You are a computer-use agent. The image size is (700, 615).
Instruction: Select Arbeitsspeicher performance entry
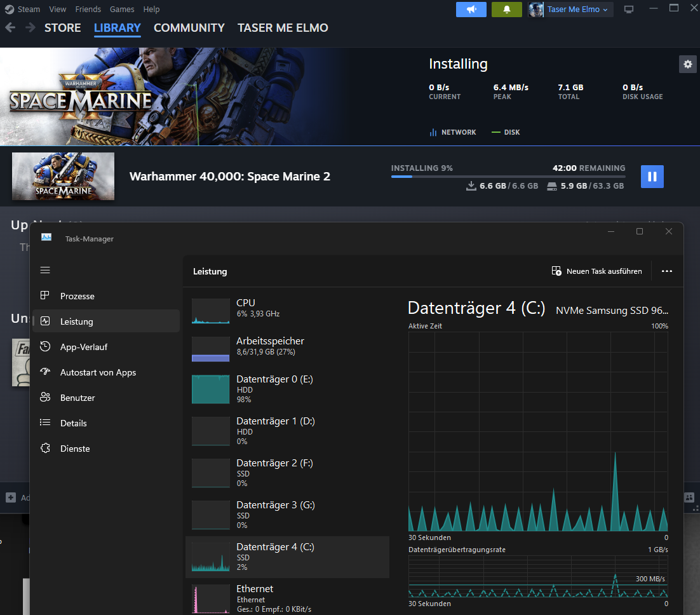tap(288, 348)
